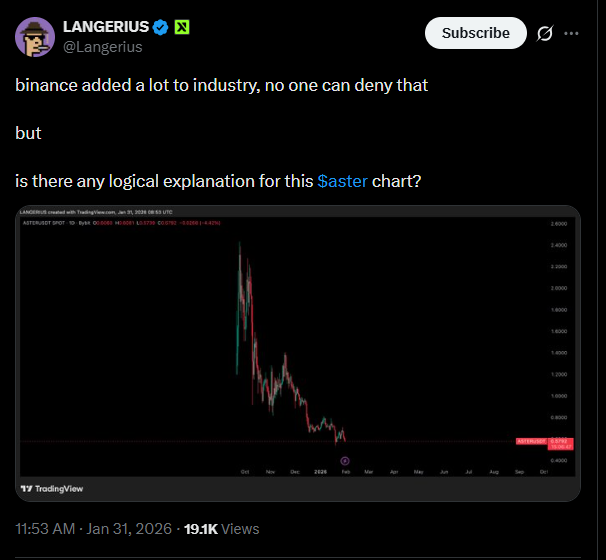Click the Grok icon next to Subscribe
This screenshot has height=560, width=606.
pos(545,33)
